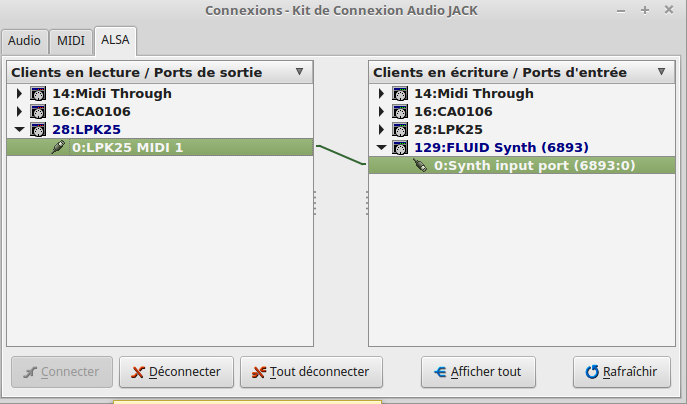Click the 16:CA0106 client icon in output ports
The height and width of the screenshot is (404, 687).
(38, 111)
